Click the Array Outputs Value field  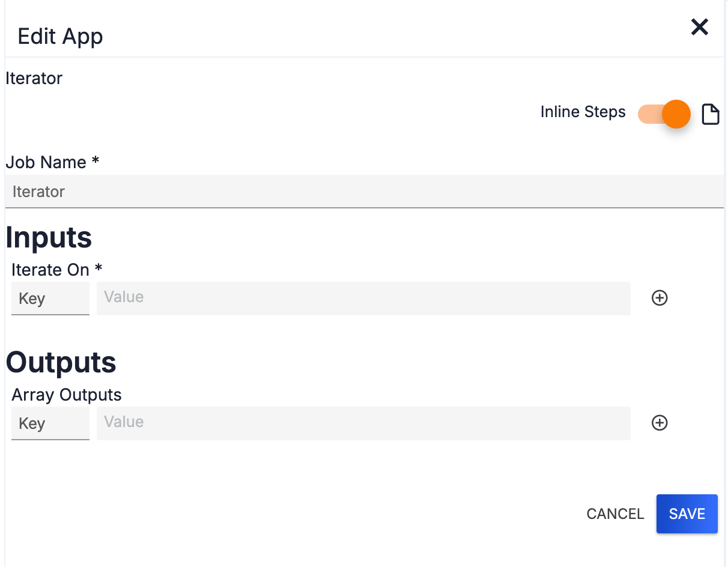363,423
